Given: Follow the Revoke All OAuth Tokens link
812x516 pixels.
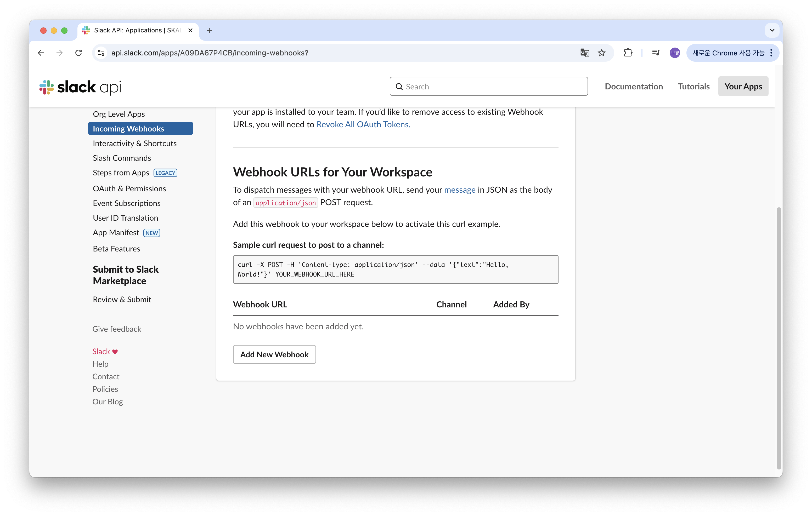Looking at the screenshot, I should pos(363,124).
